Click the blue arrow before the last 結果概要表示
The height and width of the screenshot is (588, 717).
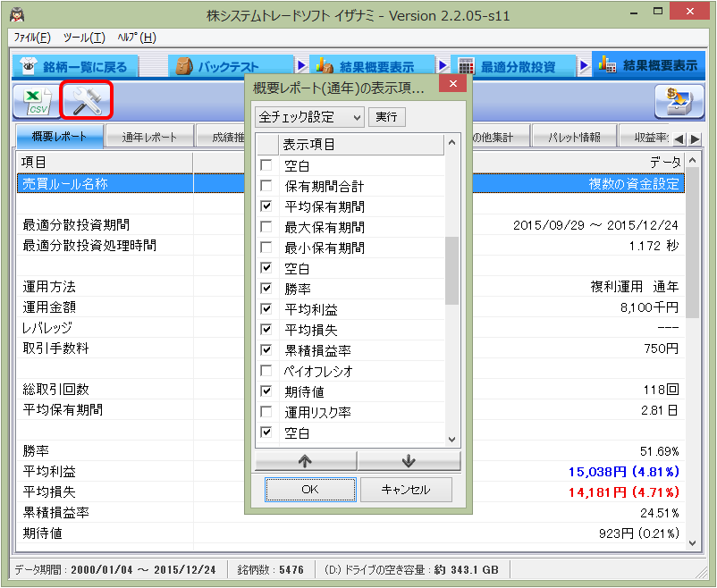(584, 66)
